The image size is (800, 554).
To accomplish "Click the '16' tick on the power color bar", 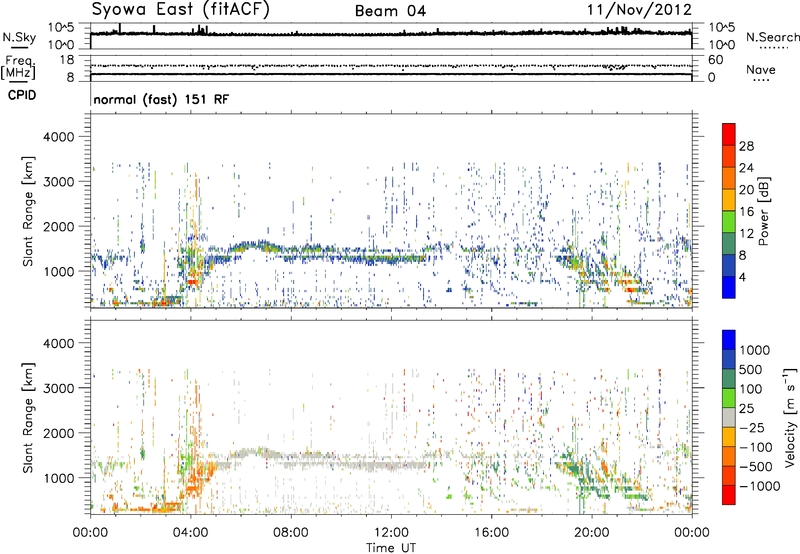I will [746, 212].
